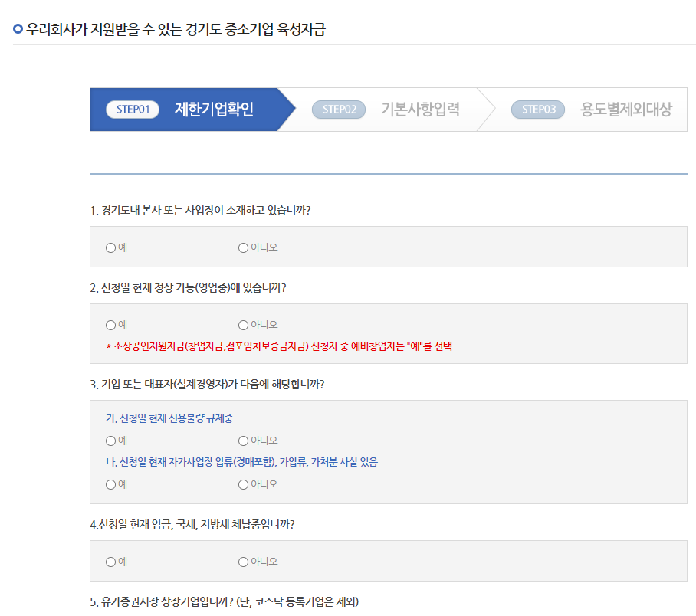Pick '예' under 나. 자가사업장 압류
696x616 pixels.
111,484
